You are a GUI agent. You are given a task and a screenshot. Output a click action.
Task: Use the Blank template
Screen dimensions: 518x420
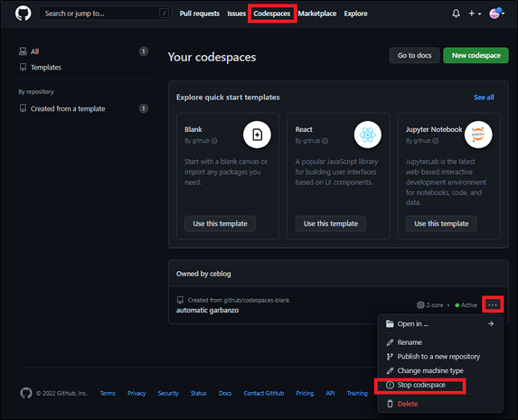[220, 223]
